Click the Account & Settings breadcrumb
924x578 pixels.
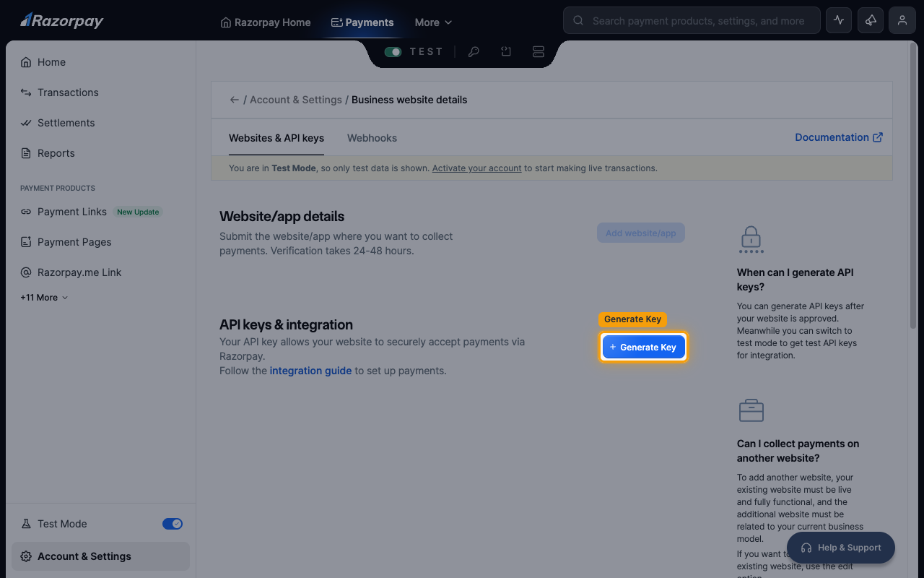coord(296,100)
